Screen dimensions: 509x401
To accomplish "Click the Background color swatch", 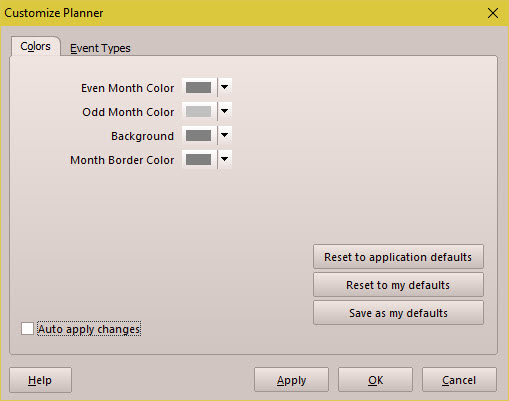I will (199, 136).
